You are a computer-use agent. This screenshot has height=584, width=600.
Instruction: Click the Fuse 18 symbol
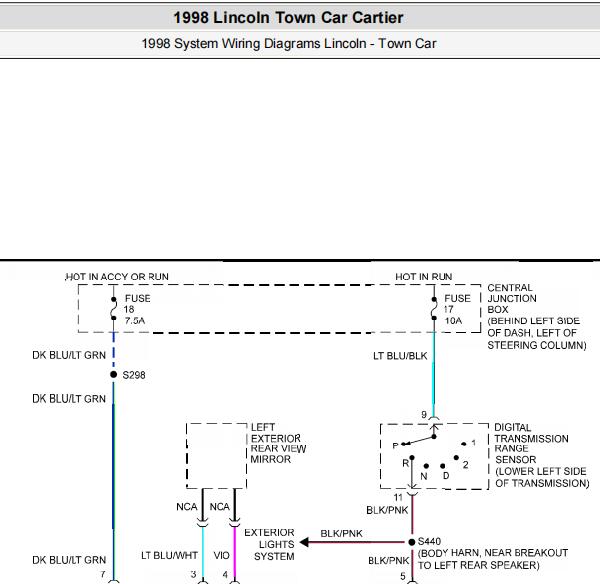[x=114, y=309]
